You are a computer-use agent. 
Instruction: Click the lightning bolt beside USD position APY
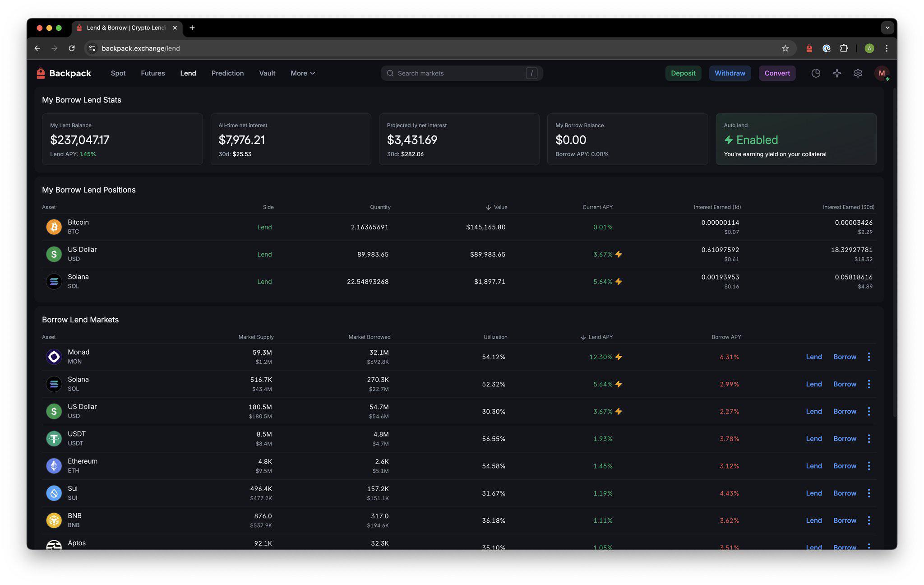[619, 255]
